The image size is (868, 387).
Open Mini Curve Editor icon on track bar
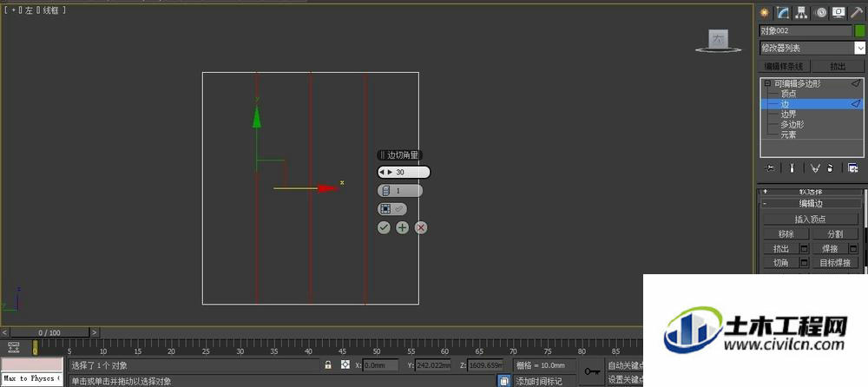coord(14,348)
